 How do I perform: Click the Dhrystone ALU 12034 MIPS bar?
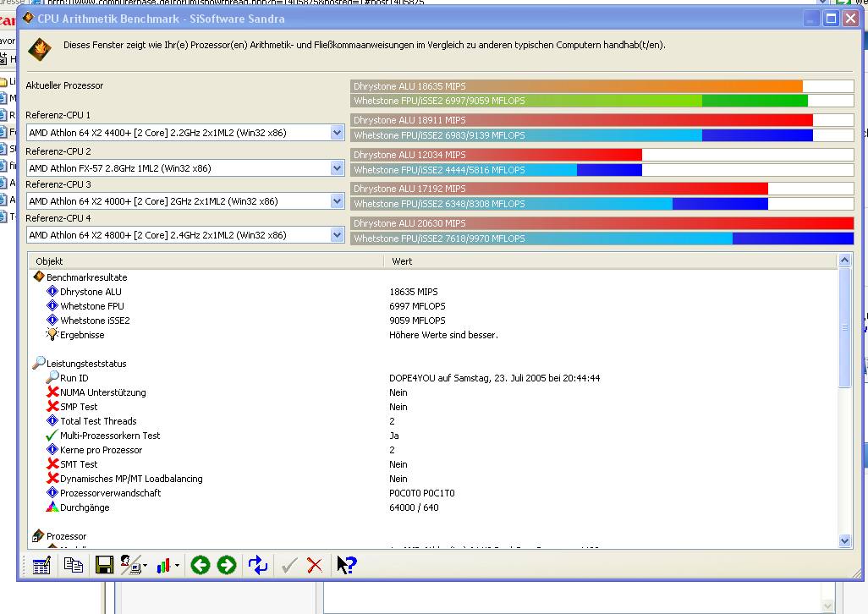point(496,155)
